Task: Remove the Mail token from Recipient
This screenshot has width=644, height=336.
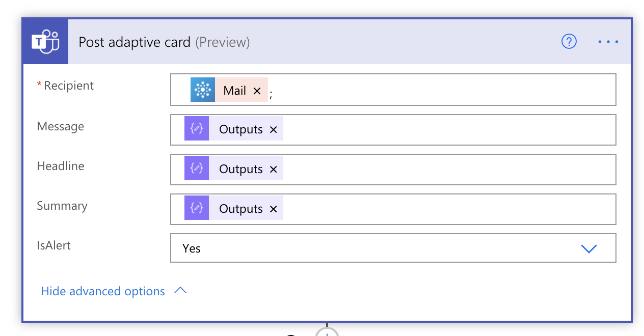Action: [257, 91]
